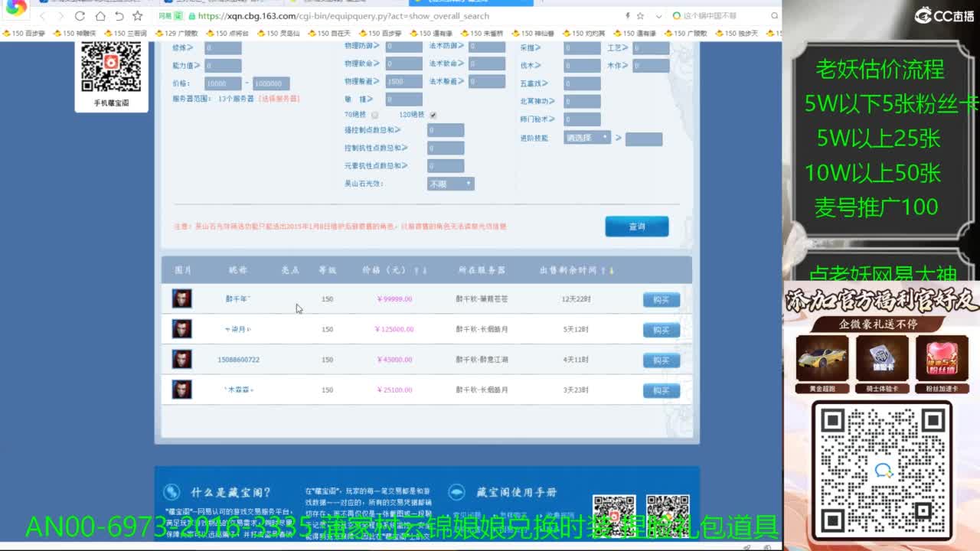This screenshot has height=551, width=980.
Task: Click the bookmark star beside the home icon
Action: 138,16
